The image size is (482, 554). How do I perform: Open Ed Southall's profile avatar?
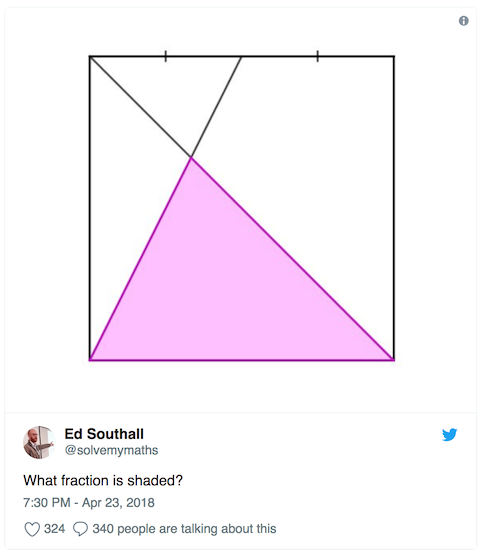click(x=39, y=442)
